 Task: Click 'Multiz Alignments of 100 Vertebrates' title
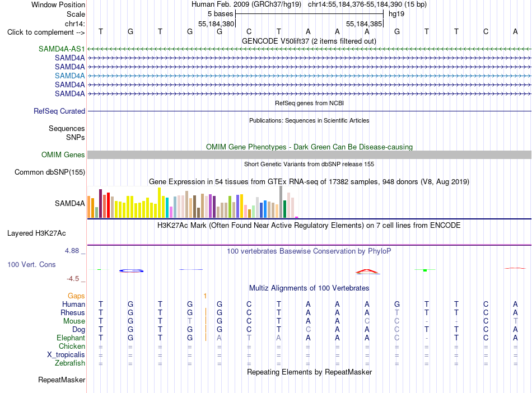click(309, 288)
